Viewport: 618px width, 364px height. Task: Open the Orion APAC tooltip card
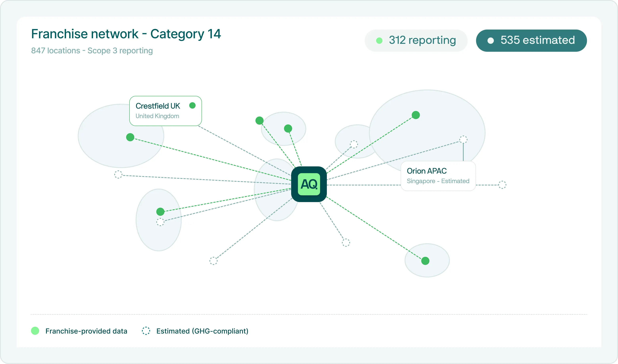click(438, 176)
